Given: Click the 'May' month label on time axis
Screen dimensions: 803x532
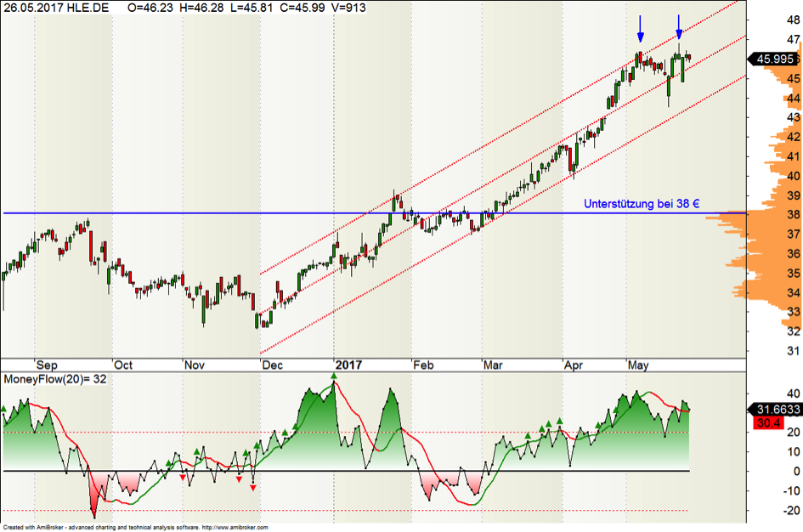Looking at the screenshot, I should (x=638, y=365).
